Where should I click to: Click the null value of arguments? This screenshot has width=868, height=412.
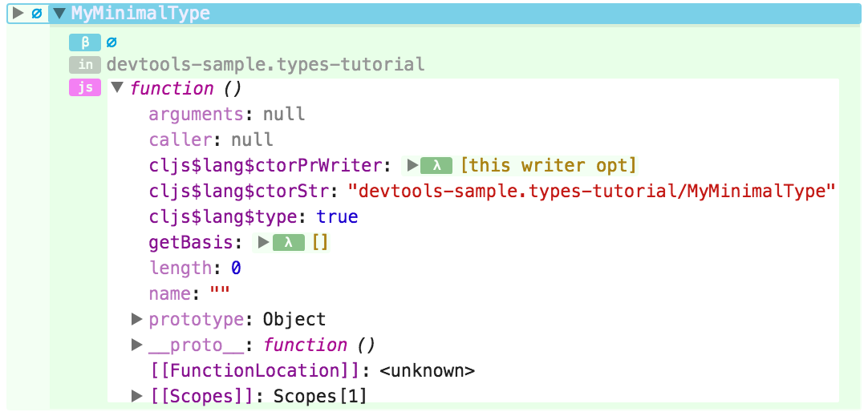284,114
